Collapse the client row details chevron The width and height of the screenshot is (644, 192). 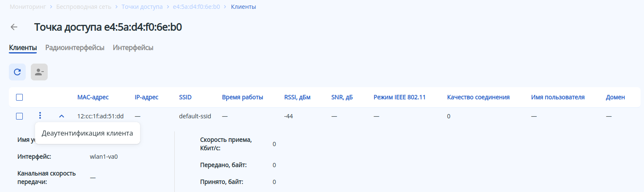click(x=62, y=116)
